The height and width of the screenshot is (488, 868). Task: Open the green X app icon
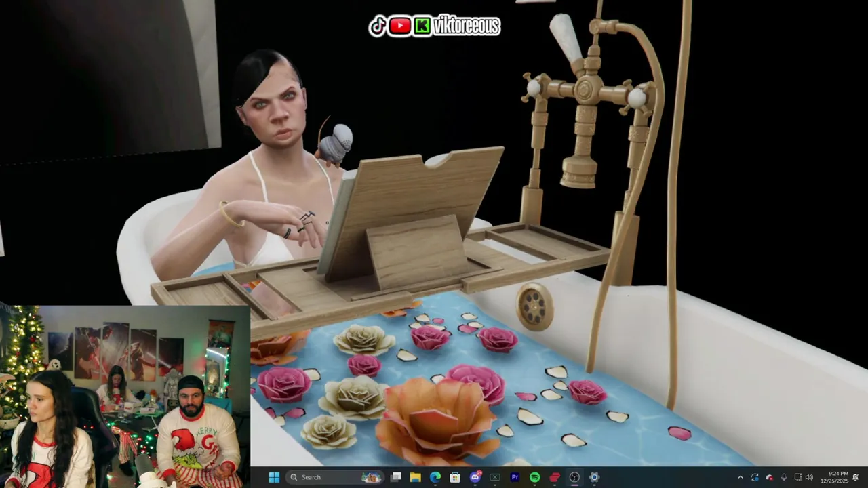pyautogui.click(x=495, y=477)
